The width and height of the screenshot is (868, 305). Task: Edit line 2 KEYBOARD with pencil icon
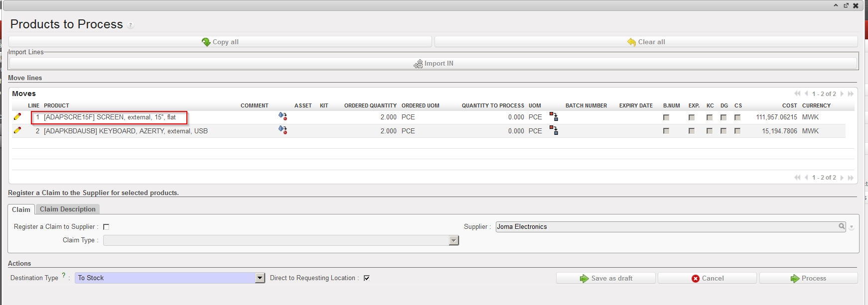coord(17,130)
